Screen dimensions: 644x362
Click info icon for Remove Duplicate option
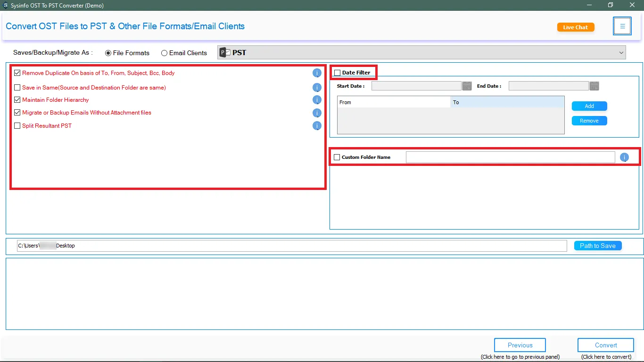(317, 73)
